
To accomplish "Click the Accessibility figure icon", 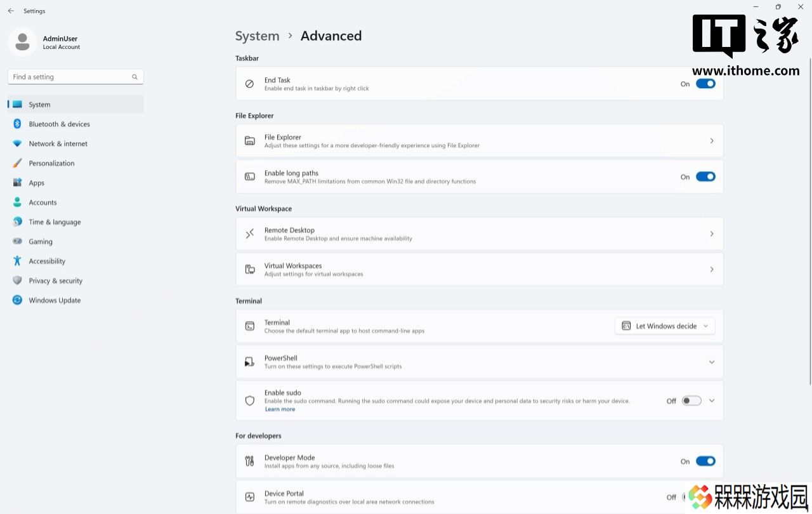I will (17, 261).
